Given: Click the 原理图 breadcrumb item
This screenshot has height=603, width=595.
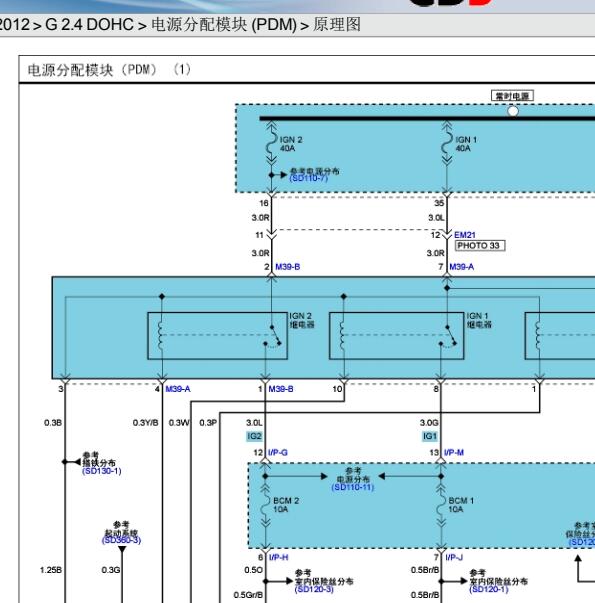Looking at the screenshot, I should (x=337, y=25).
